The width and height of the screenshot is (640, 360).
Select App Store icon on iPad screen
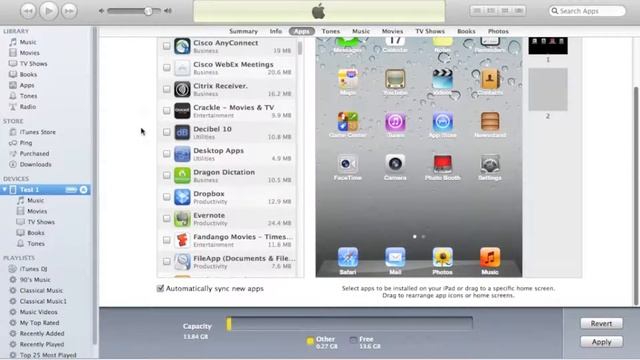point(442,121)
